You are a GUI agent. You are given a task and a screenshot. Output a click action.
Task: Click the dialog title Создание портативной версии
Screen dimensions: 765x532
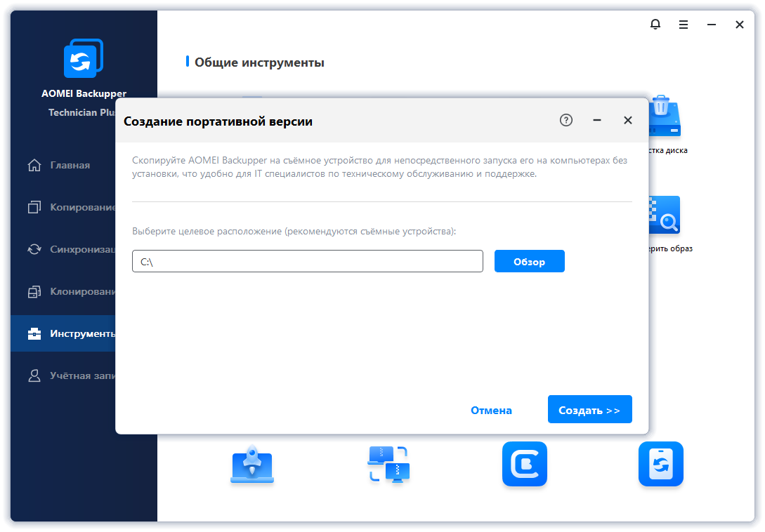click(x=218, y=121)
